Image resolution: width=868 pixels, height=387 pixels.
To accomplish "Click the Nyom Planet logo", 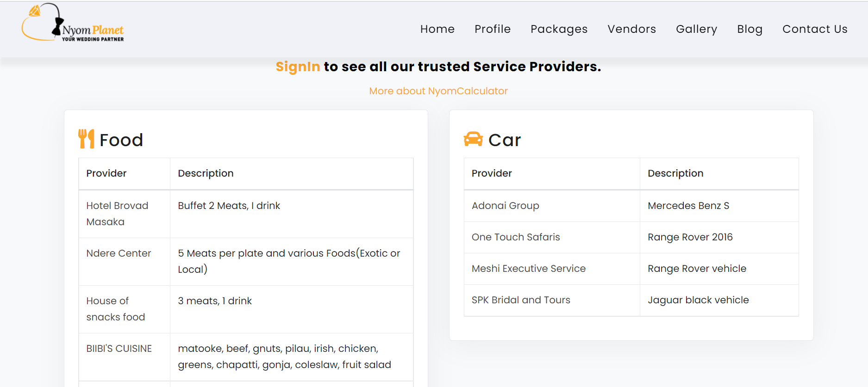I will tap(73, 23).
